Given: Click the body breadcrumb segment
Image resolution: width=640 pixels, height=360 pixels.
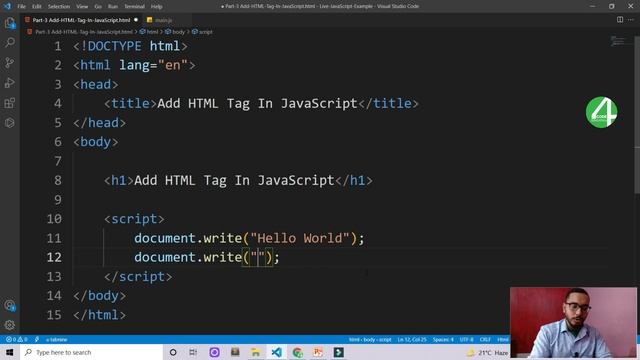Looking at the screenshot, I should click(x=178, y=32).
